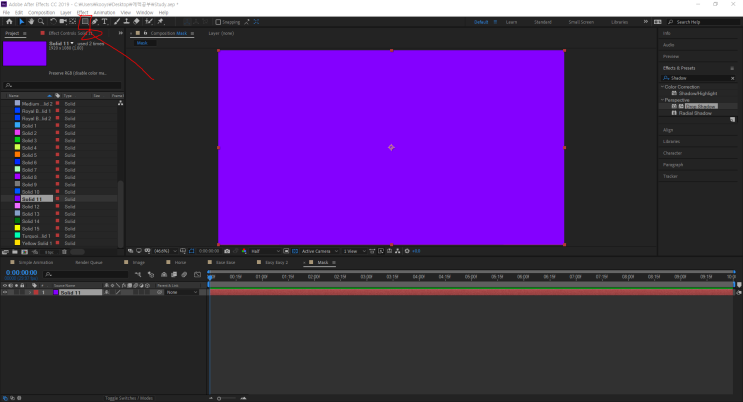Select the Rectangle shape tool
743x402 pixels.
pyautogui.click(x=85, y=22)
